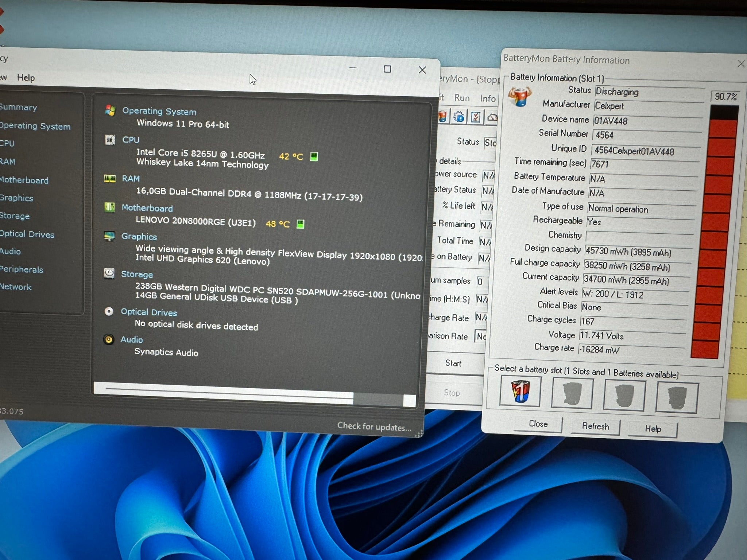Click the BatteryMon gear configuration toolbar icon
Screen dimensions: 747x560
tap(459, 117)
